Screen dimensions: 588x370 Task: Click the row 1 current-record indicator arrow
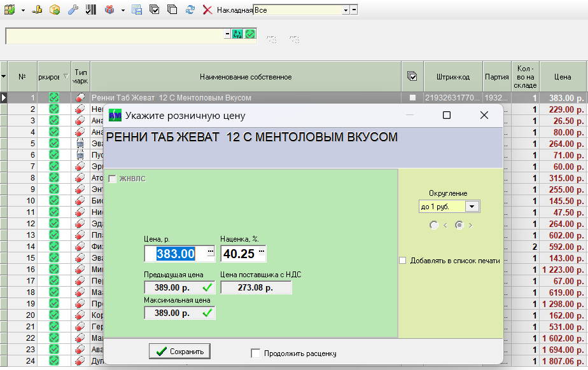tap(4, 98)
